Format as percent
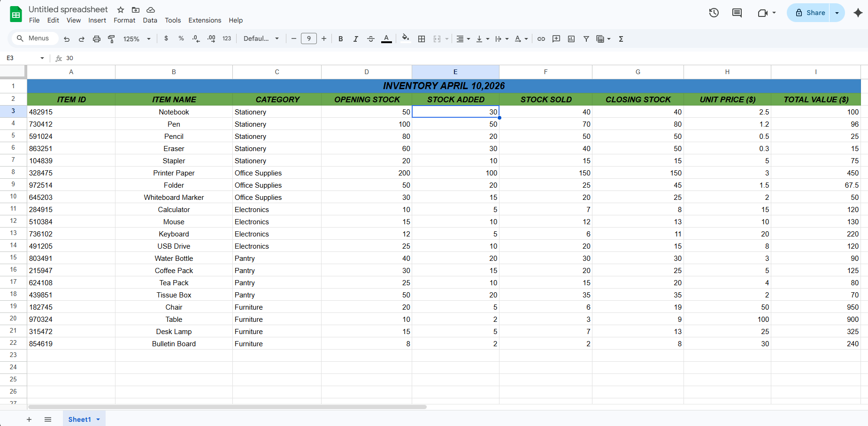The height and width of the screenshot is (426, 868). 181,38
